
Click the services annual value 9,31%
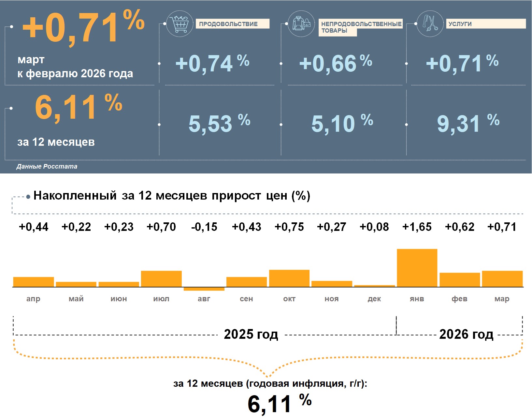click(x=467, y=124)
